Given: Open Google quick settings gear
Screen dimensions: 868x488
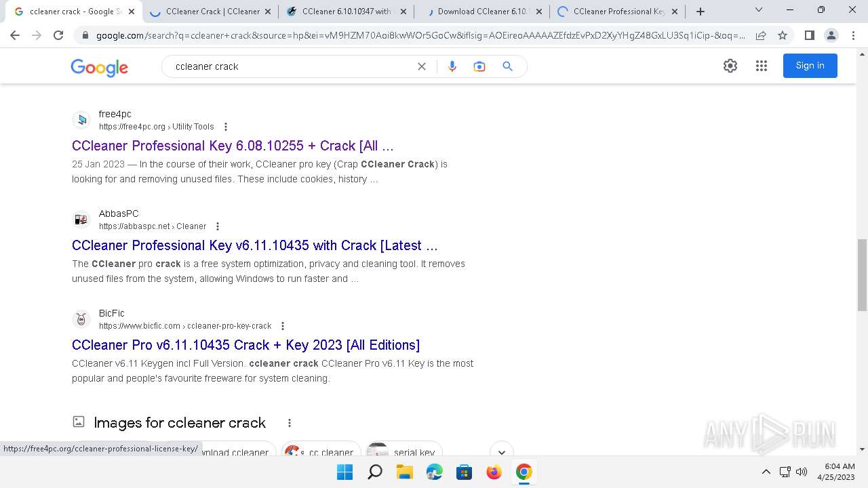Looking at the screenshot, I should (730, 66).
